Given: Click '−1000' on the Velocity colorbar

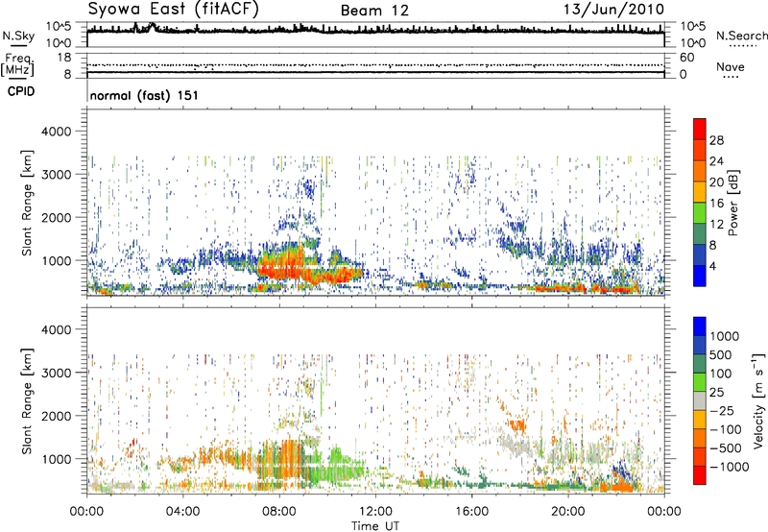Looking at the screenshot, I should point(730,467).
